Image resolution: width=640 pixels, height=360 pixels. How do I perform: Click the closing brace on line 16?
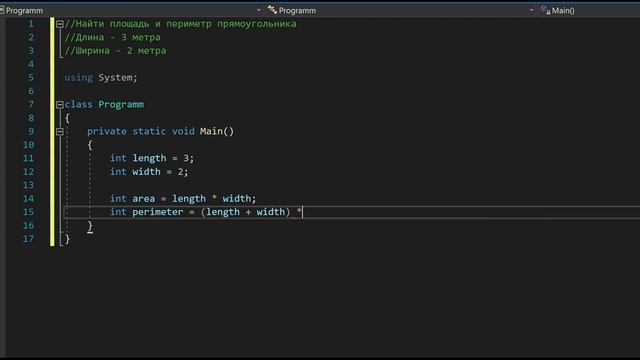tap(90, 226)
